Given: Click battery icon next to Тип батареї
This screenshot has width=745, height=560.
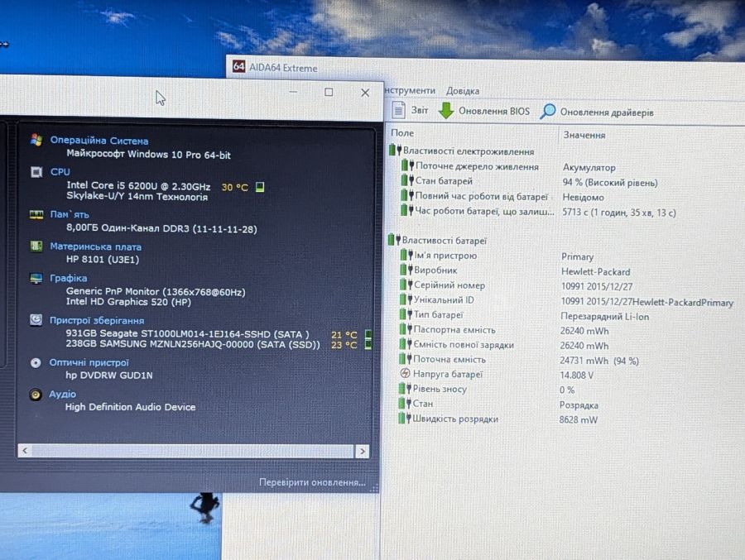Looking at the screenshot, I should [x=406, y=314].
